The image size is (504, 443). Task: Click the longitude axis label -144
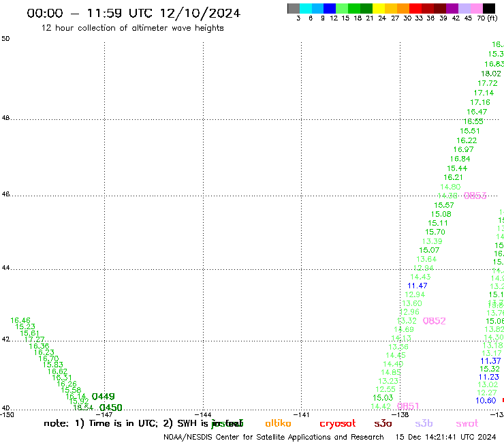pos(203,414)
